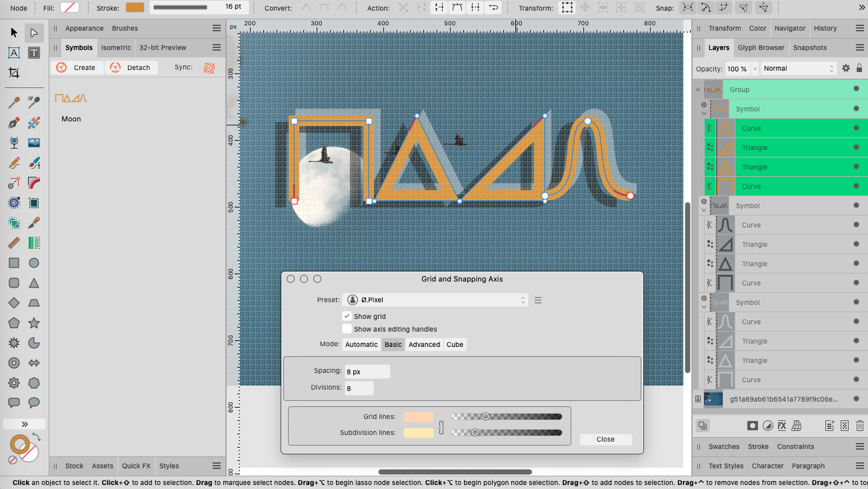
Task: Open the Normal blend mode dropdown
Action: pyautogui.click(x=798, y=68)
